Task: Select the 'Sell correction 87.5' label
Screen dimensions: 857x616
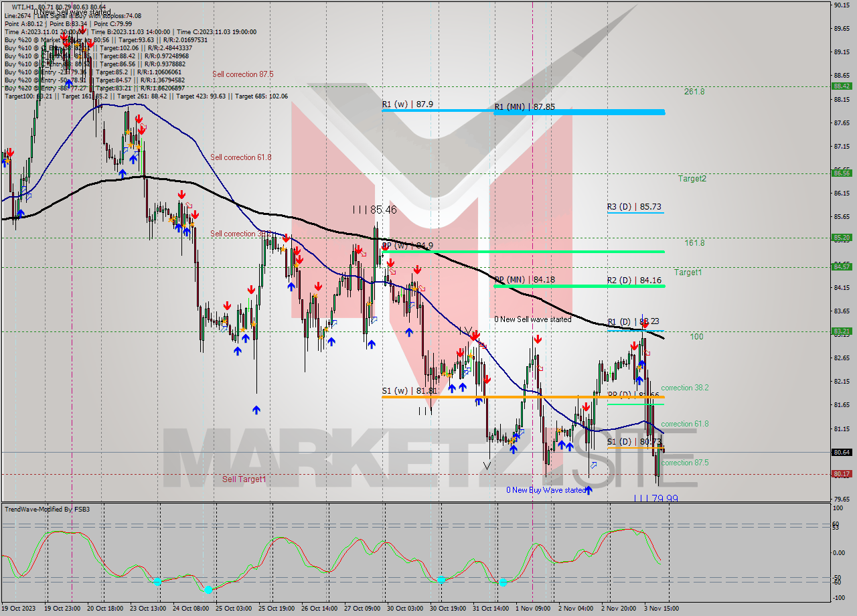Action: coord(243,74)
